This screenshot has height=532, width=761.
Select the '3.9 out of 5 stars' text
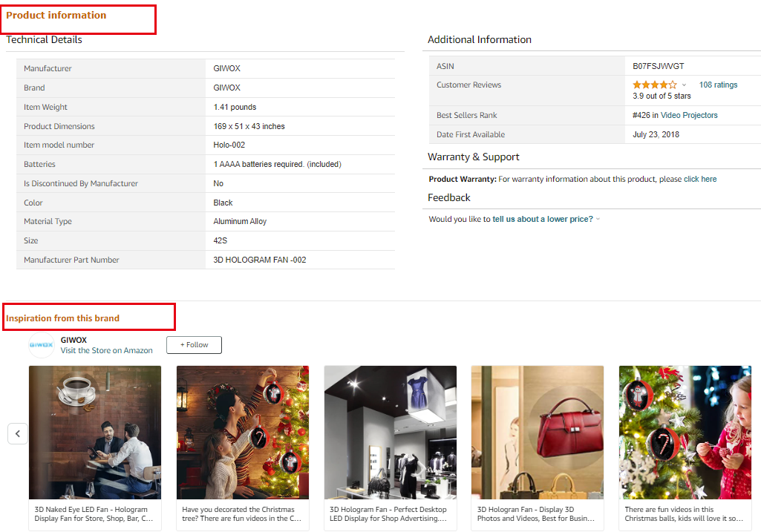coord(662,96)
